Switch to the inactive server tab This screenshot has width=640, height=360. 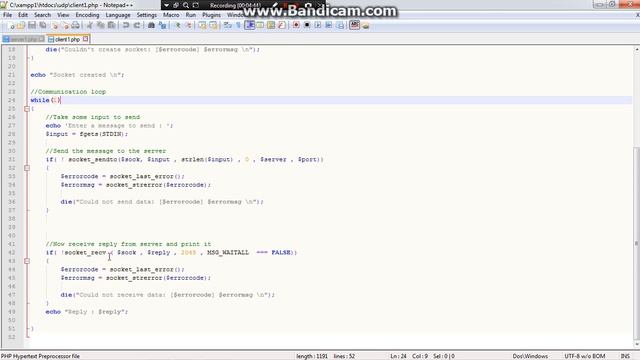point(23,40)
